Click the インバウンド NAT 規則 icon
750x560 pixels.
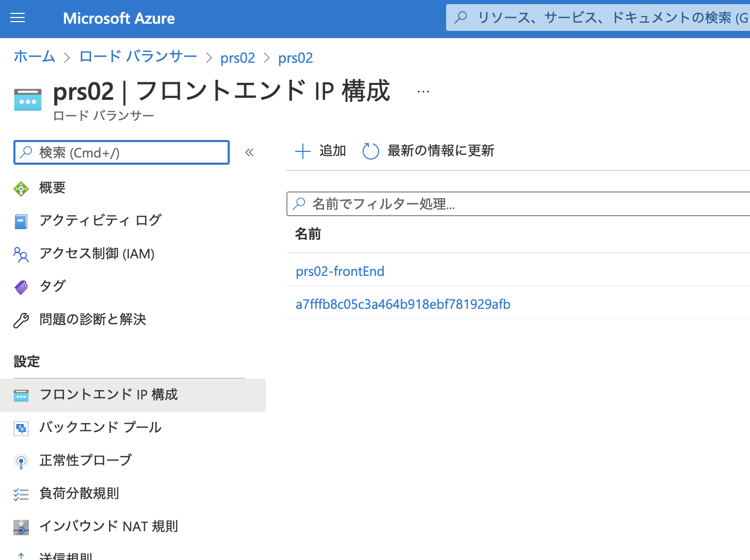click(21, 528)
